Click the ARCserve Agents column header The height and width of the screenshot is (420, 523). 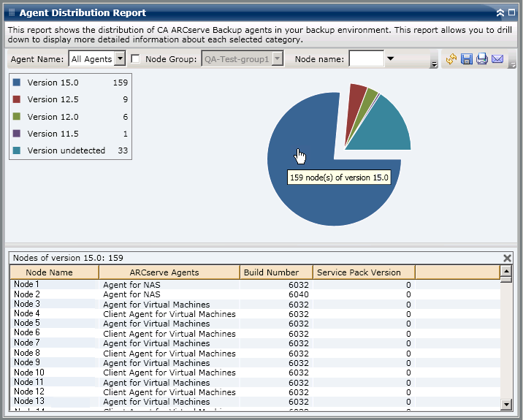pos(169,272)
